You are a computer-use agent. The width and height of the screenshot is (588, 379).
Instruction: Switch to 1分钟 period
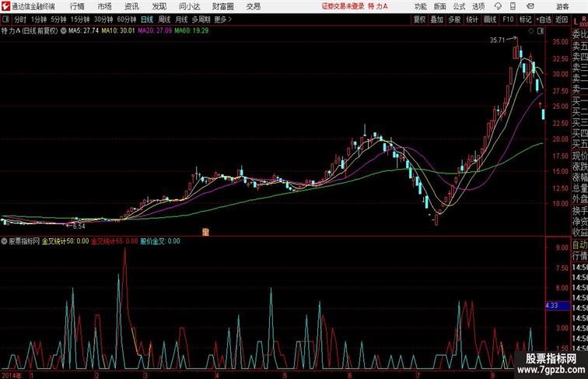tap(39, 19)
